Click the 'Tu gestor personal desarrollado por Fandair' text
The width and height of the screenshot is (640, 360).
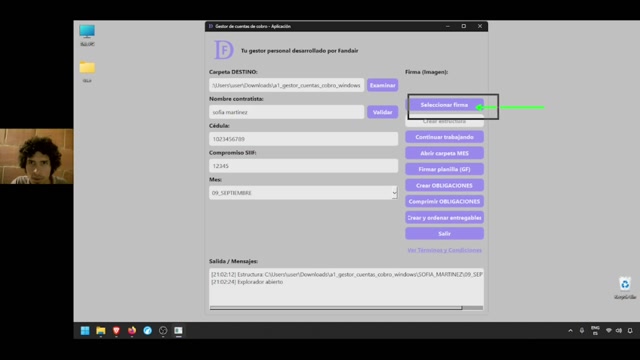click(x=300, y=51)
